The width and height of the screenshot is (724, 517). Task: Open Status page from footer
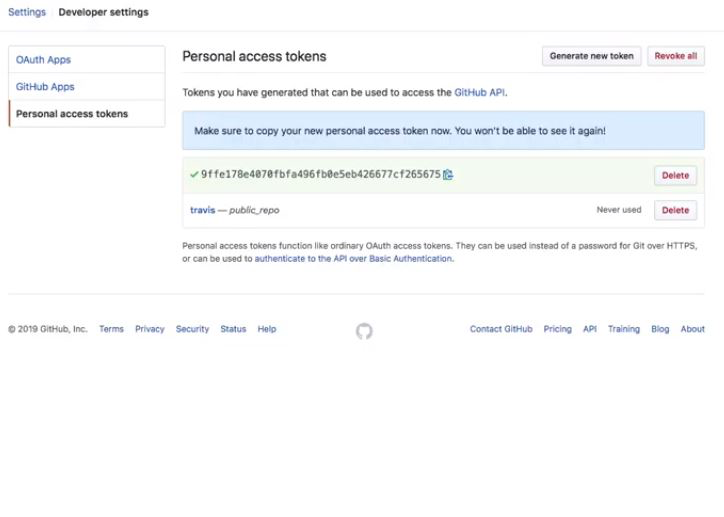[x=233, y=329]
